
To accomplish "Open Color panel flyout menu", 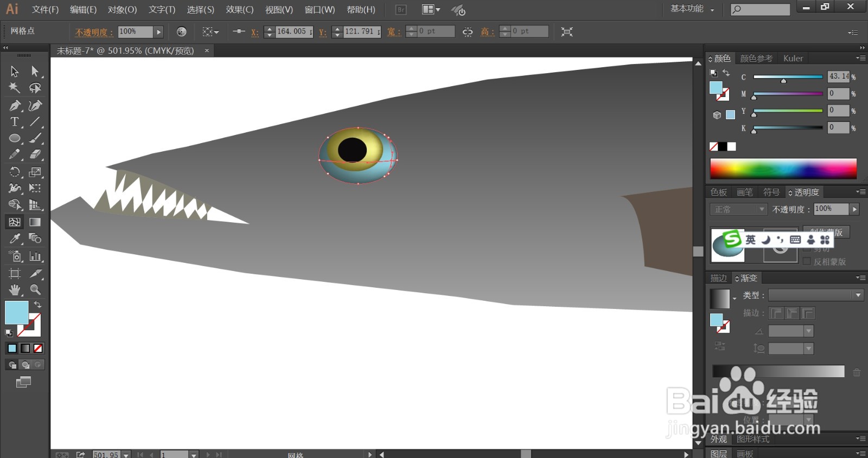I will point(860,58).
